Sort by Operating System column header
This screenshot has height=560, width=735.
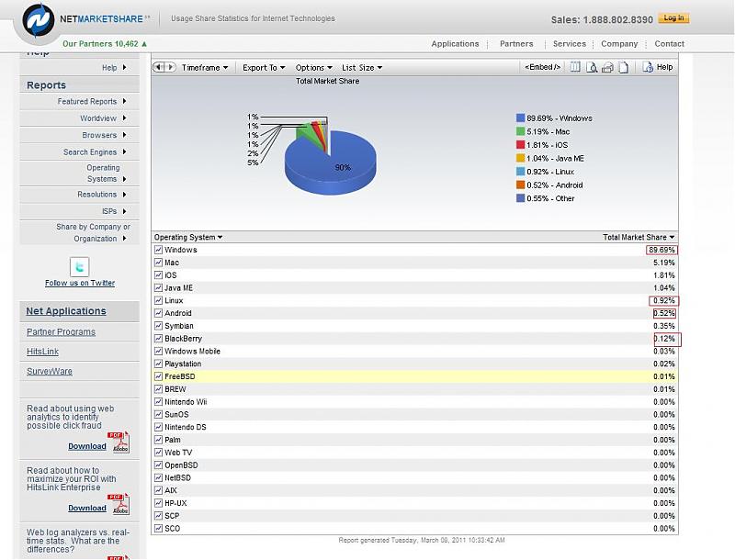(x=188, y=238)
